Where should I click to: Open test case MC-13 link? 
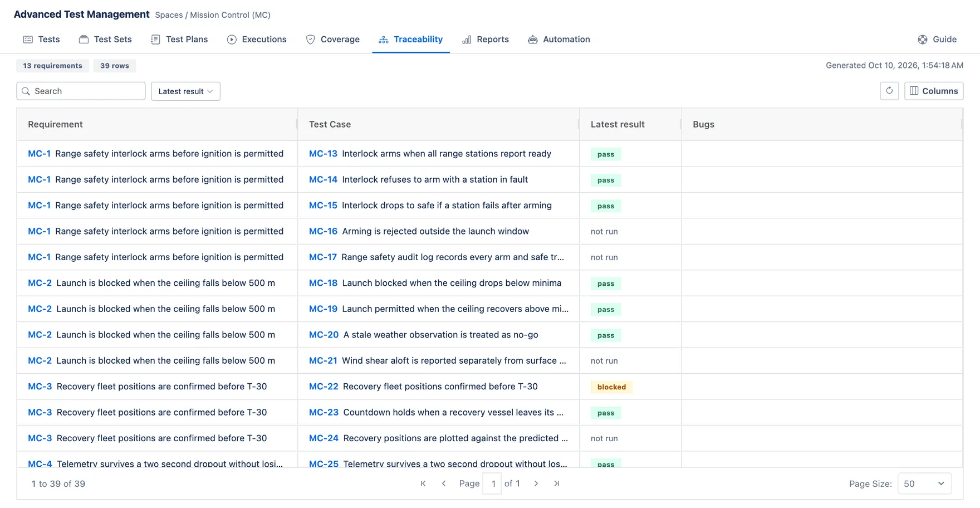tap(323, 154)
